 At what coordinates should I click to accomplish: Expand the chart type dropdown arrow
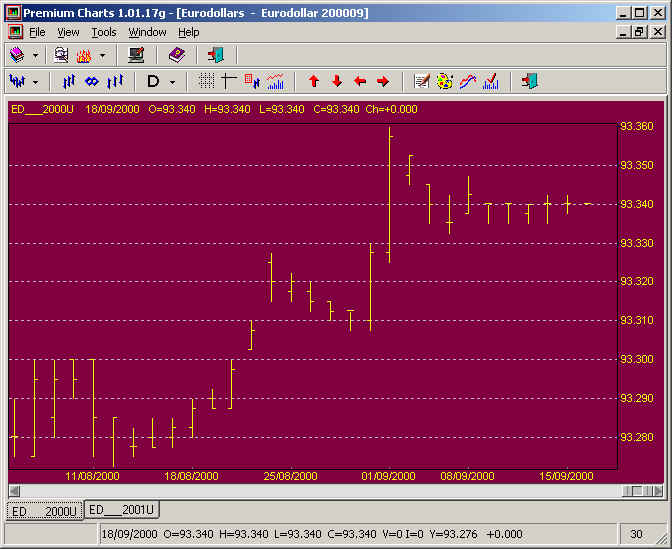[36, 82]
